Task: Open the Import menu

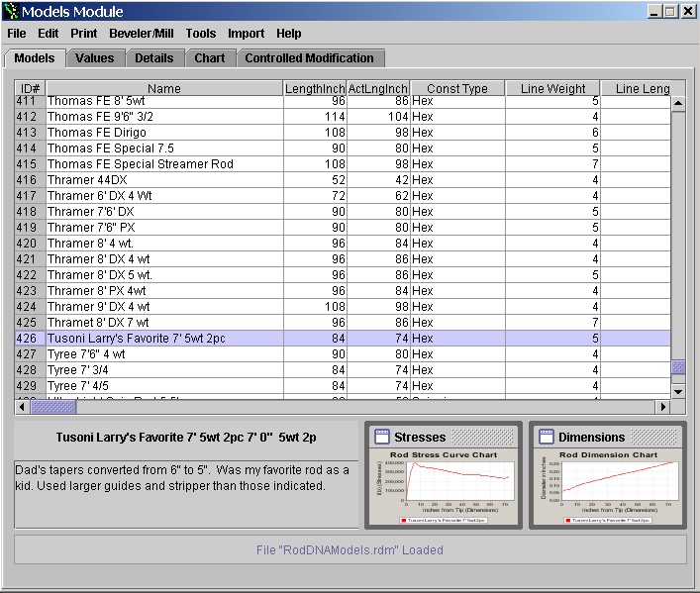Action: [246, 33]
